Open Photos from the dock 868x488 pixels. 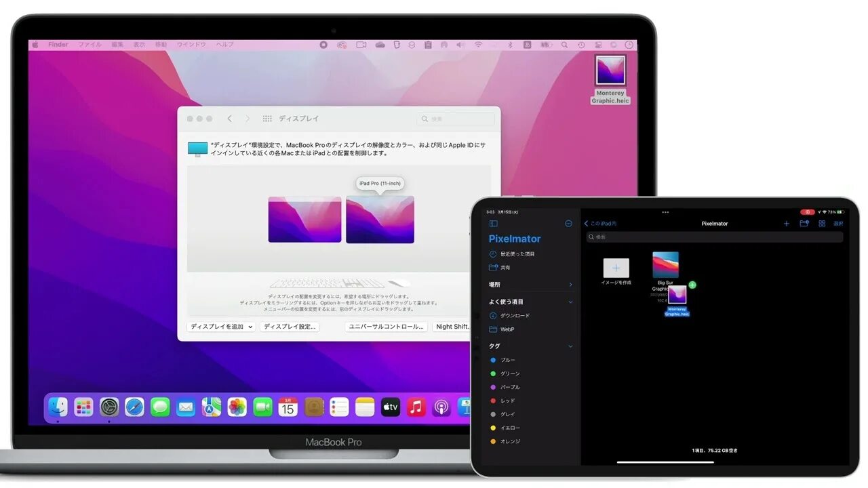[x=237, y=407]
